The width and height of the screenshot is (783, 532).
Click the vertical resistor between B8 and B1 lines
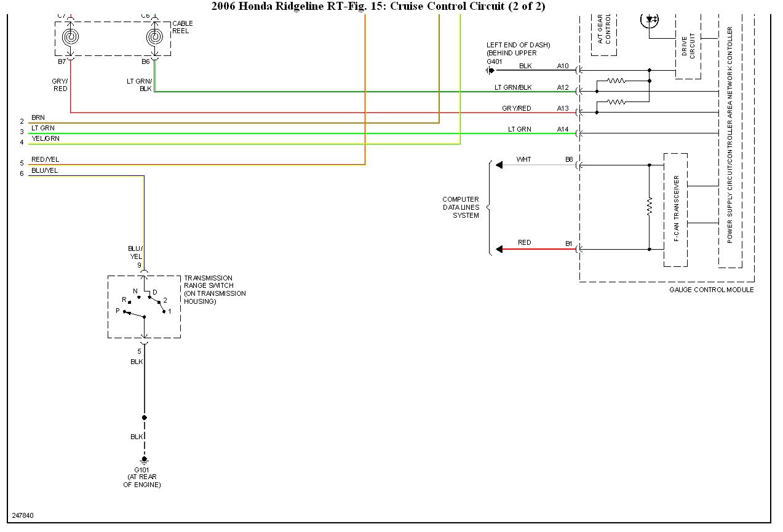coord(649,207)
